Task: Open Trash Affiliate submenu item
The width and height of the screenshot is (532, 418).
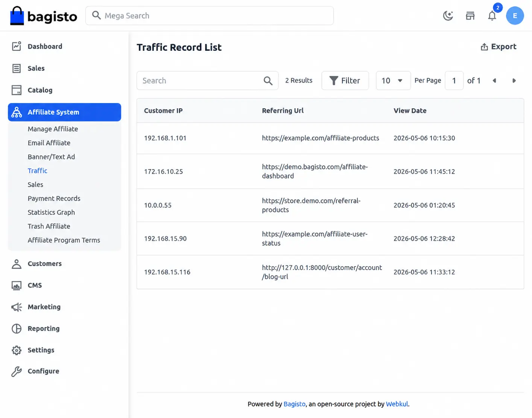Action: (x=49, y=226)
